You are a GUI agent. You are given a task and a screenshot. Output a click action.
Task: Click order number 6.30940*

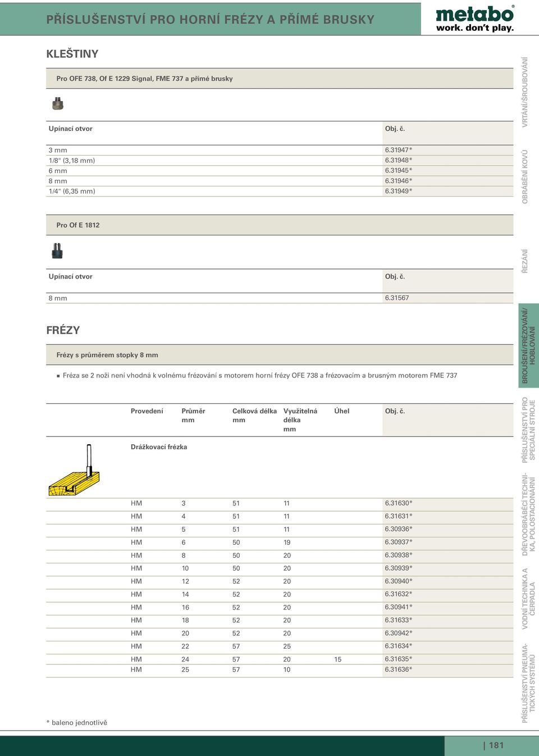pos(399,581)
